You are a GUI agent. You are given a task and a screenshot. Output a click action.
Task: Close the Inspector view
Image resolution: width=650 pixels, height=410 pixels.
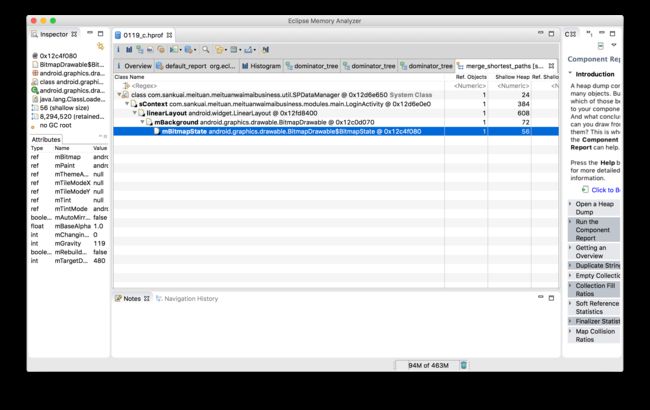tap(74, 34)
